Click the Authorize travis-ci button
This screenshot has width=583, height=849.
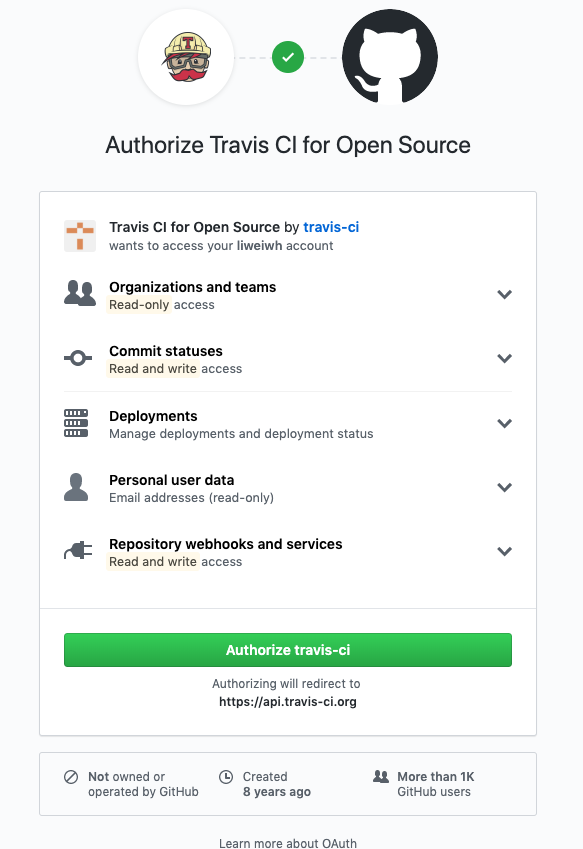(x=288, y=650)
